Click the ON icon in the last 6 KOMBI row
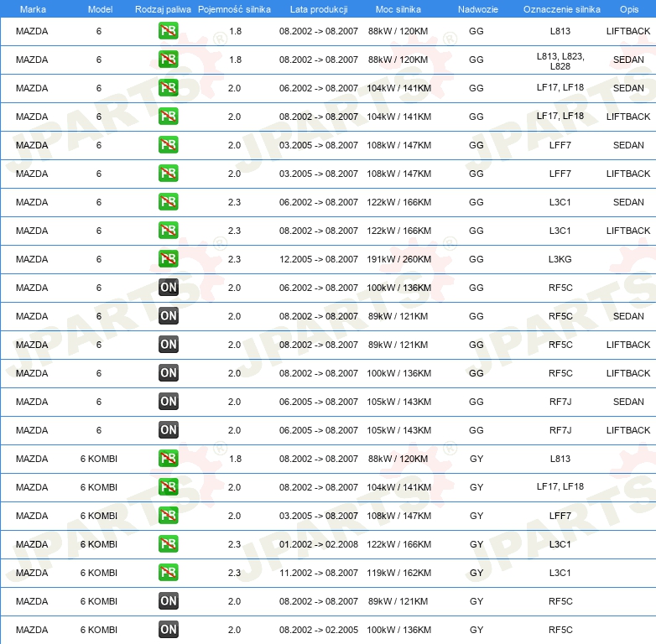 (168, 630)
